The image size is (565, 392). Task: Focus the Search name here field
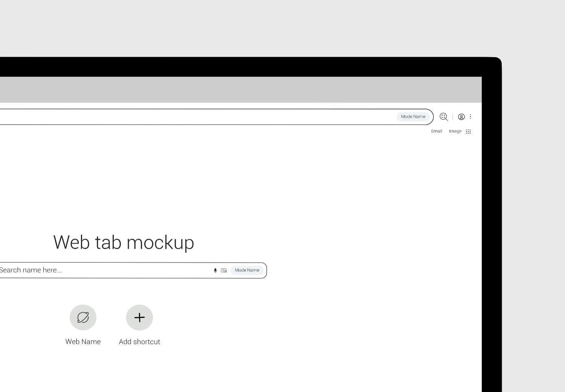click(x=133, y=270)
